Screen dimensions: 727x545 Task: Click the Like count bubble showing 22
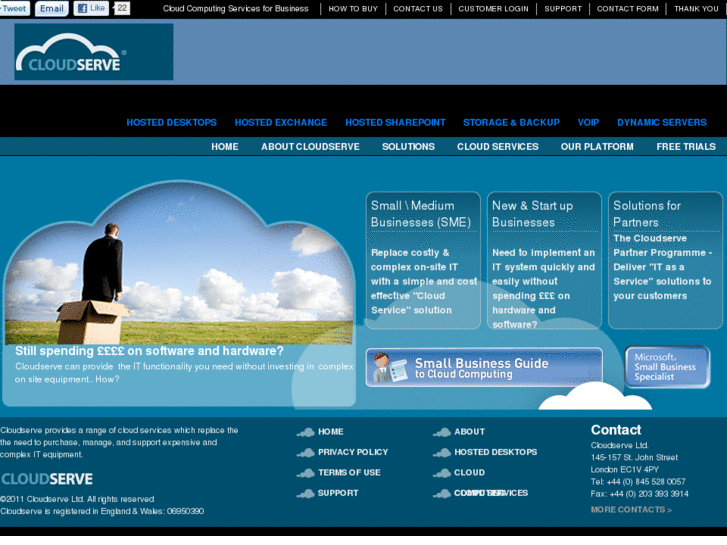[122, 8]
